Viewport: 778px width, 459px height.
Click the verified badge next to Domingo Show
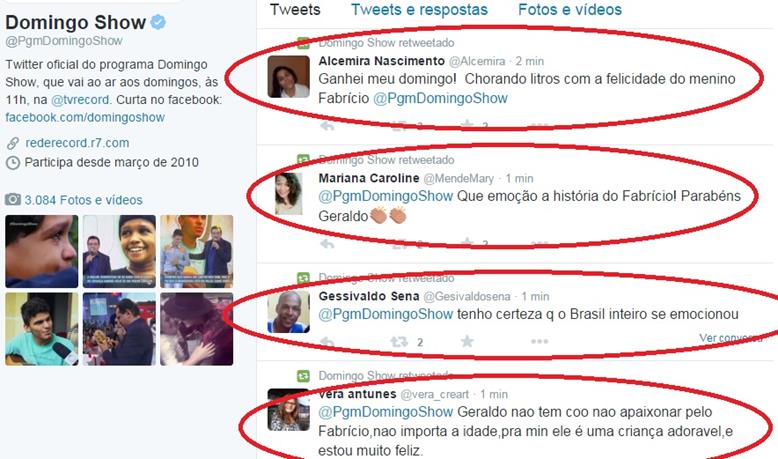pyautogui.click(x=158, y=22)
